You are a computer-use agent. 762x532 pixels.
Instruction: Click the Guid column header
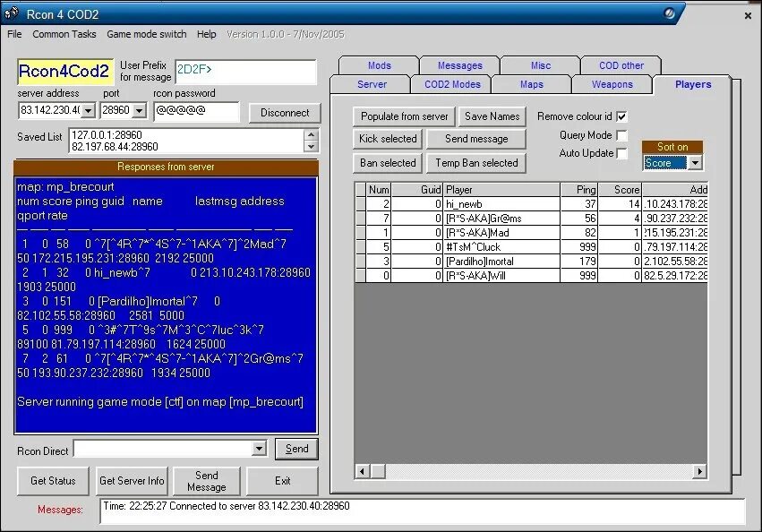click(x=417, y=190)
